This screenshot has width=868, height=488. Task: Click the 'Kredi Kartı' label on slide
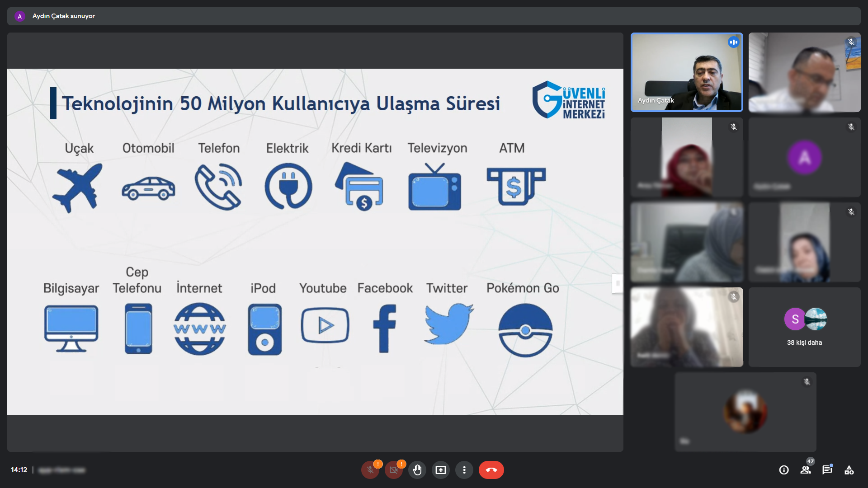362,148
